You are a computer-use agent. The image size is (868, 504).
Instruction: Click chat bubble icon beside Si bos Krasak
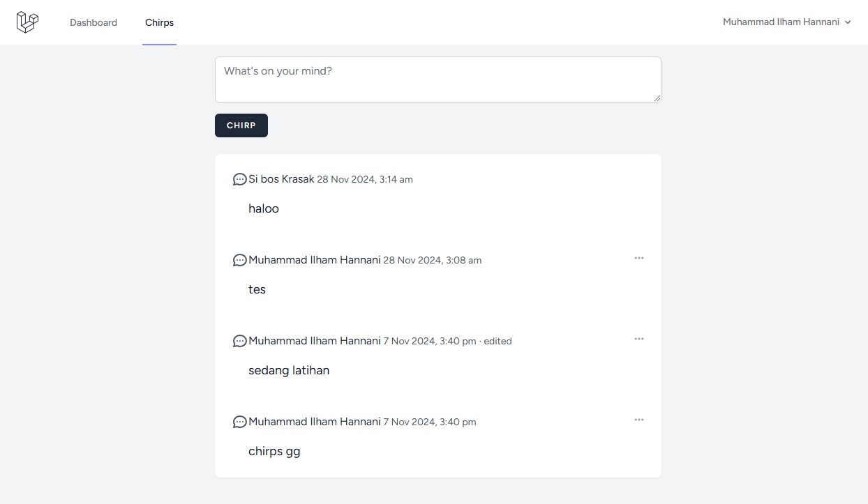coord(239,179)
